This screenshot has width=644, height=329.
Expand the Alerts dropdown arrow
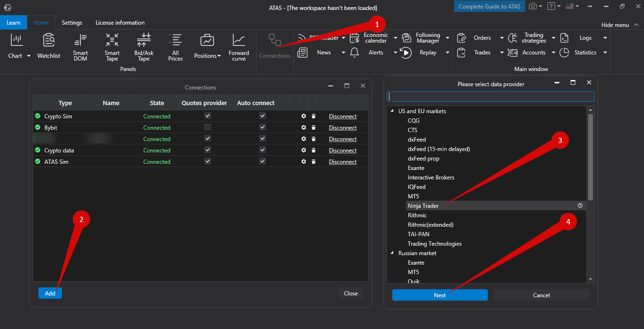coord(396,53)
